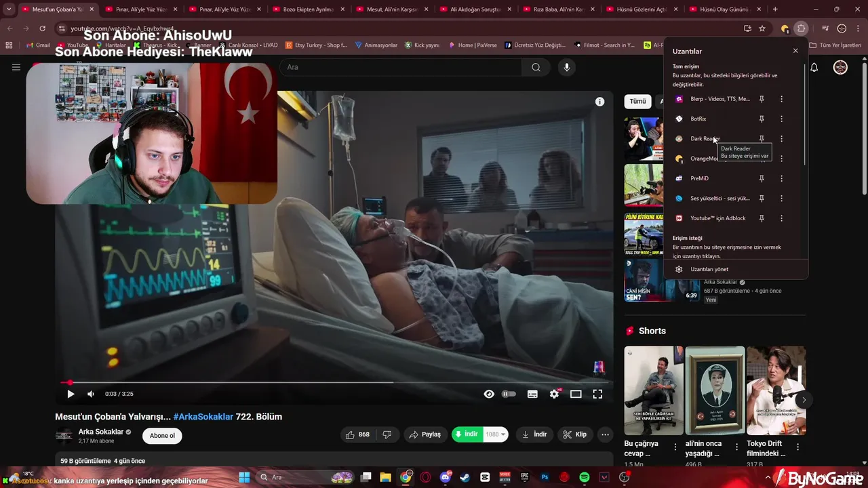Open Spotify from the taskbar
The image size is (868, 488).
pos(585,477)
